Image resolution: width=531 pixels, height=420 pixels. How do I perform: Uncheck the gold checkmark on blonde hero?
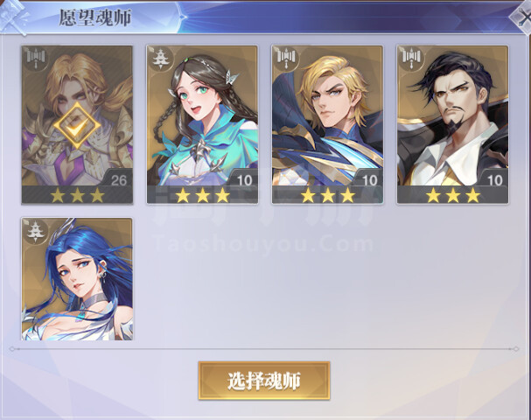tap(77, 125)
